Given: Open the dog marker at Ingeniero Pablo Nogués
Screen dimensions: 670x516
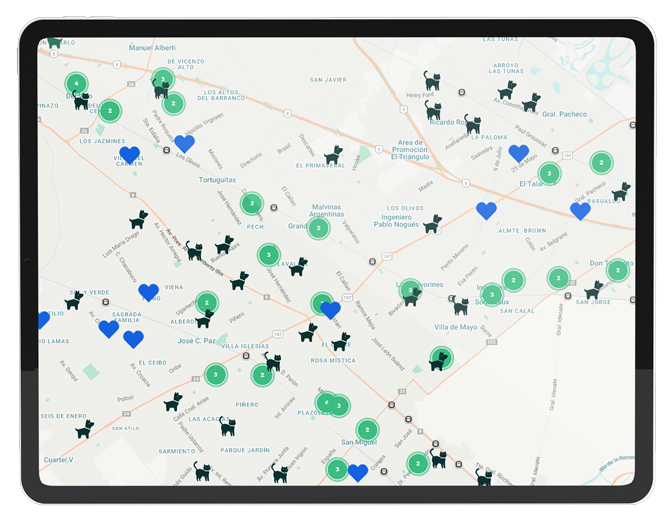Looking at the screenshot, I should coord(432,223).
